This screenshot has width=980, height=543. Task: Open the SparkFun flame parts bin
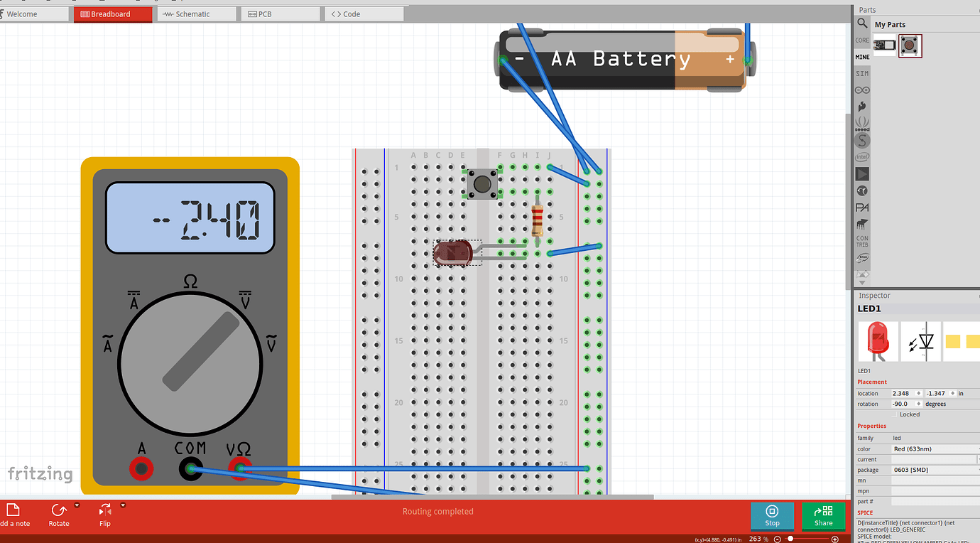862,107
